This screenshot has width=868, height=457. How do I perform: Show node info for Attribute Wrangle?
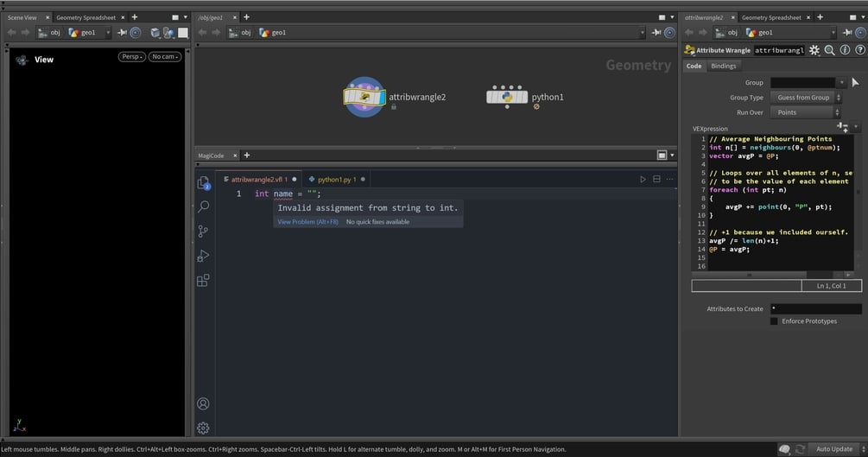click(845, 50)
